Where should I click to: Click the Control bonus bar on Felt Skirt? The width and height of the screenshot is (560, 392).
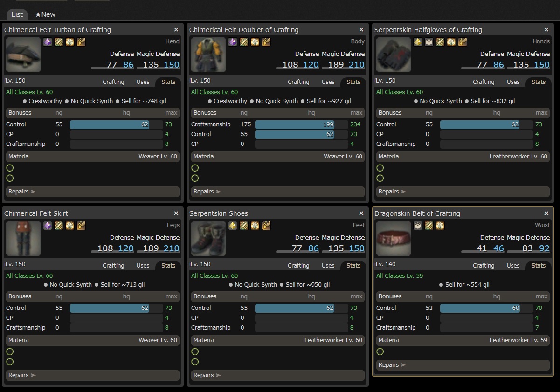click(116, 308)
